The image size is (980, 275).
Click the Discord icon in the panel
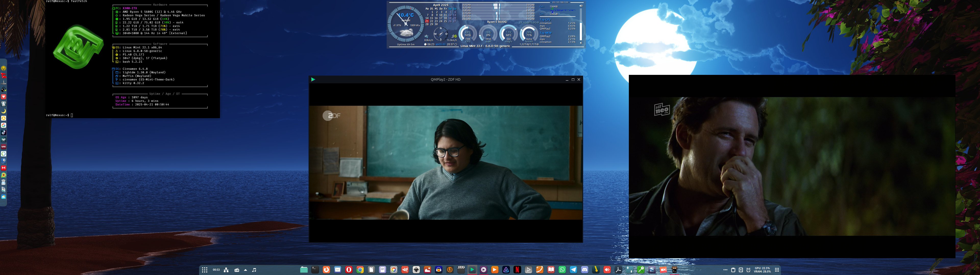coord(585,270)
